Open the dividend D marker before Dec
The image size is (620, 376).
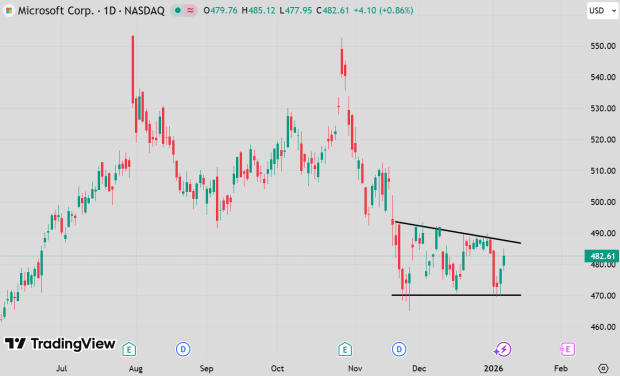click(399, 350)
